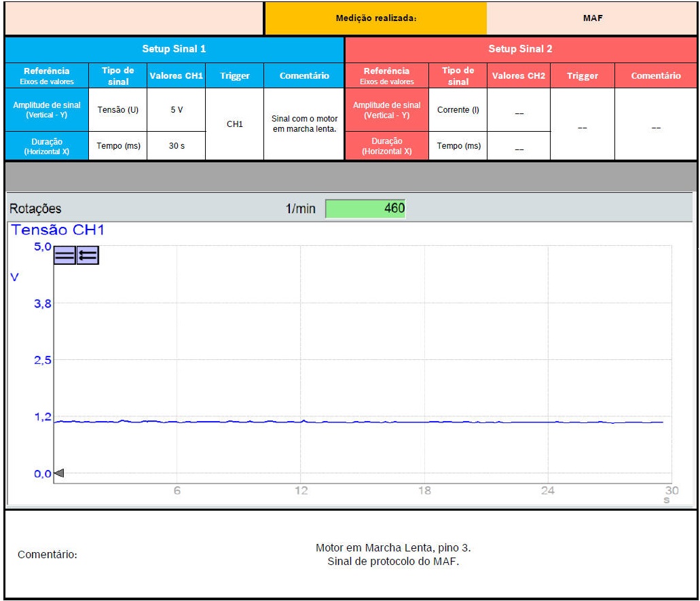Click the 5 V Valores CH1 cell
The image size is (700, 601).
(x=176, y=110)
